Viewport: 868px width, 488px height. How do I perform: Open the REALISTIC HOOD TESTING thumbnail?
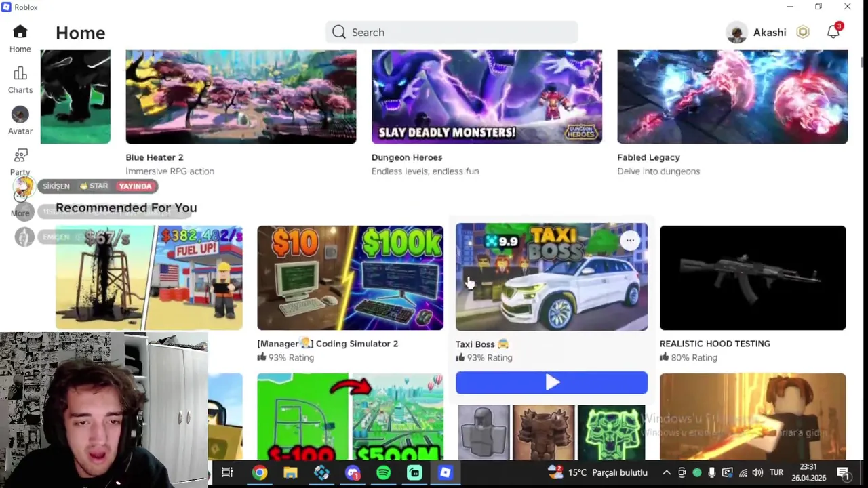tap(753, 278)
